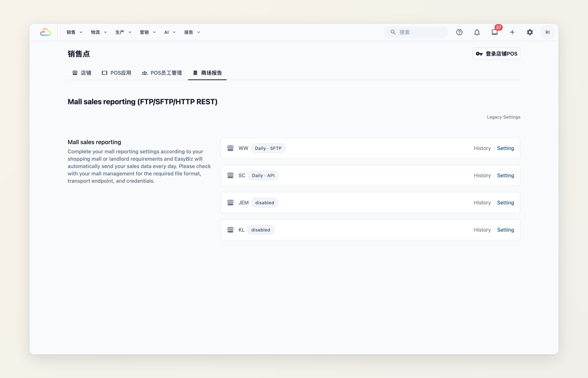The width and height of the screenshot is (588, 378).
Task: Click the 登录店铺POS button
Action: (496, 54)
